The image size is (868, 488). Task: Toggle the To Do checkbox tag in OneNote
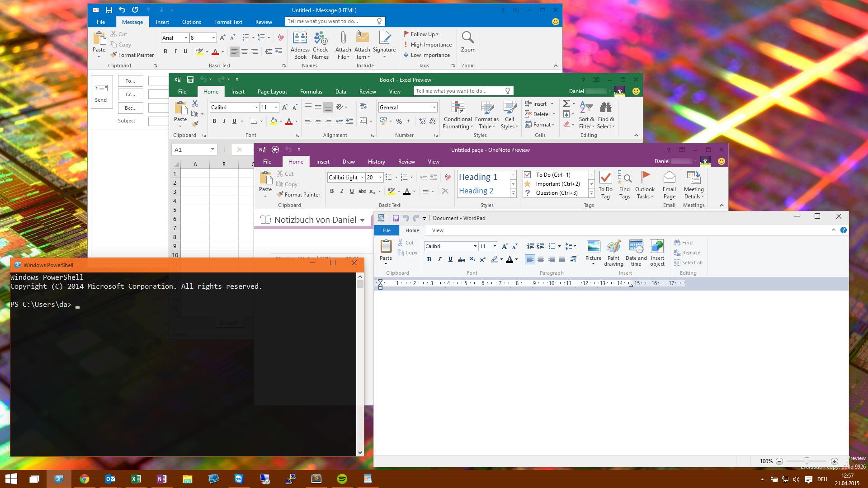(x=527, y=174)
